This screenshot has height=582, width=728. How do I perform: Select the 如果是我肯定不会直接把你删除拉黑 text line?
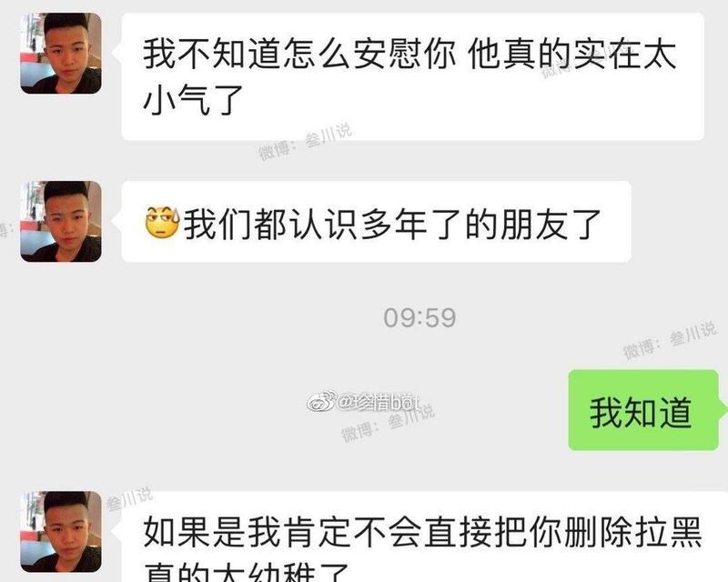coord(422,532)
